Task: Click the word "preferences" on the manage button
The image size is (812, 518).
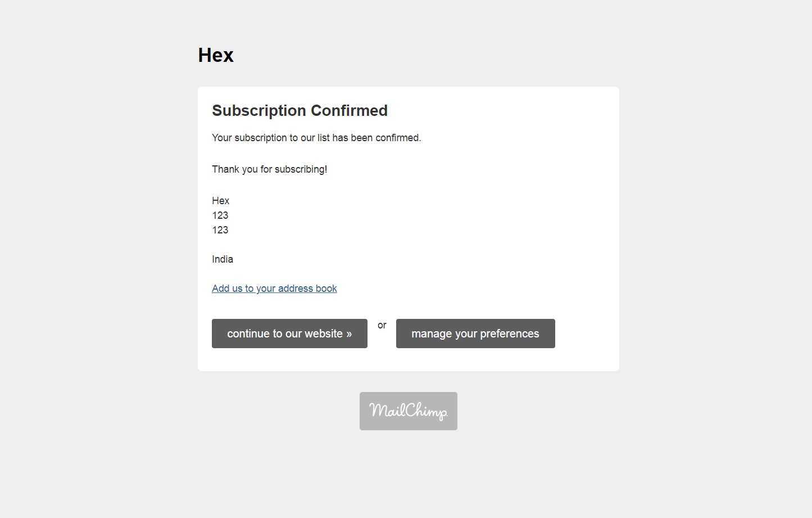Action: 509,334
